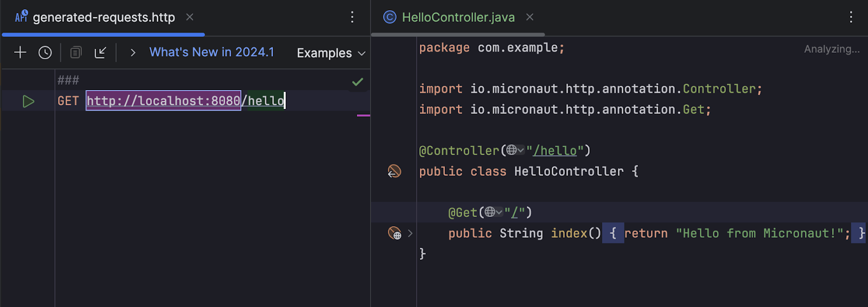The height and width of the screenshot is (307, 868).
Task: Switch to the generated-requests.http tab
Action: pyautogui.click(x=103, y=17)
